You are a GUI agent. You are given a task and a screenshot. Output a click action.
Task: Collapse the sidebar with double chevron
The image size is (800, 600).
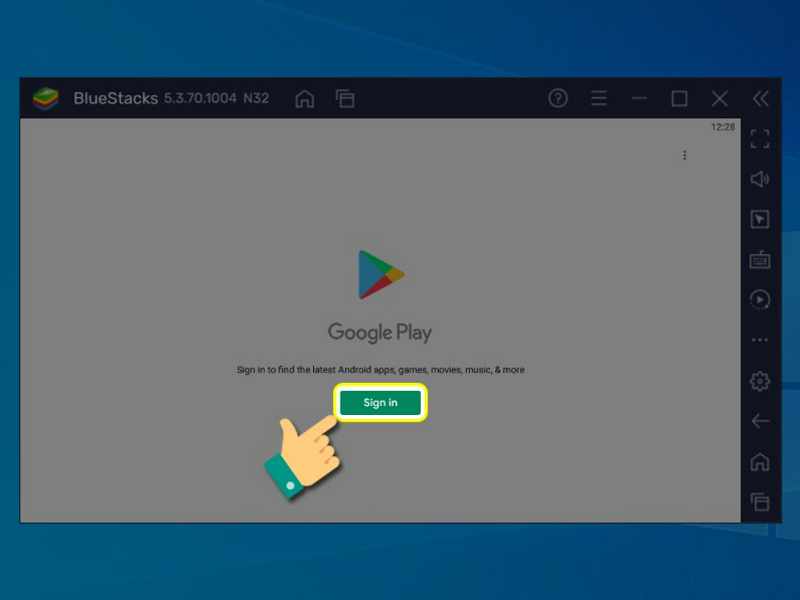761,98
